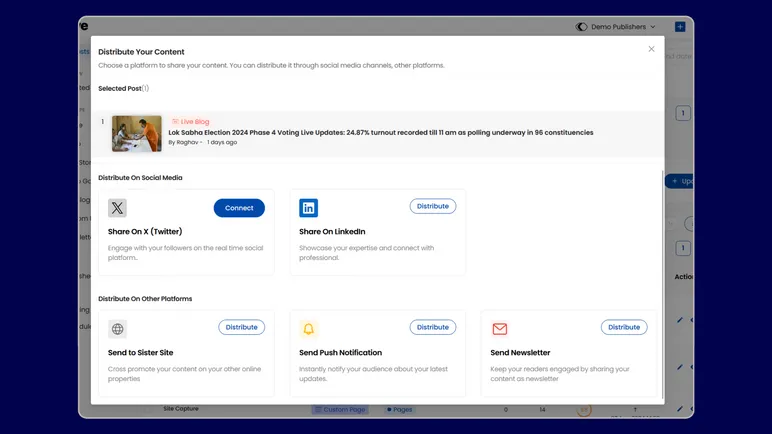The width and height of the screenshot is (772, 434).
Task: Click the Sister Site globe icon
Action: (x=118, y=329)
